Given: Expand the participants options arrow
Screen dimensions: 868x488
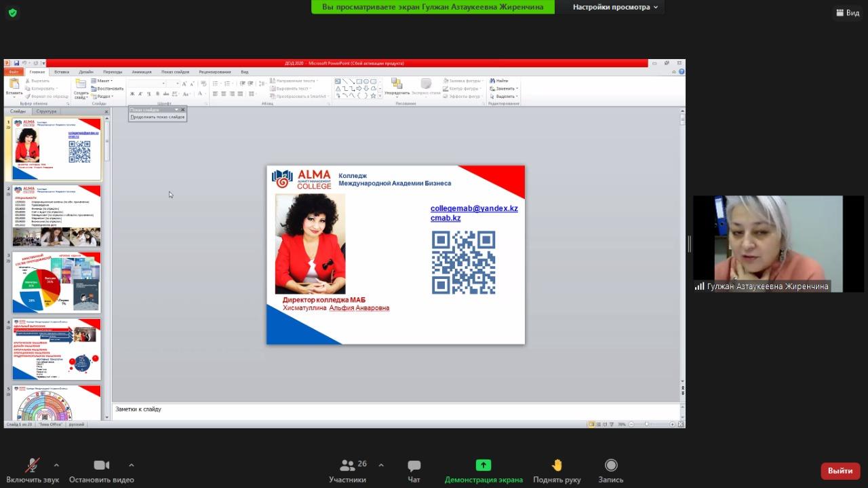Looking at the screenshot, I should [x=381, y=465].
